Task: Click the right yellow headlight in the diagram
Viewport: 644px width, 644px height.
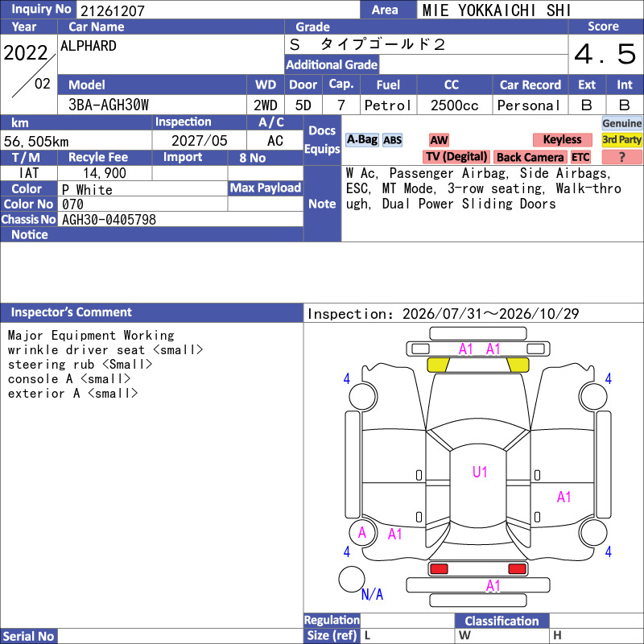Action: 518,365
